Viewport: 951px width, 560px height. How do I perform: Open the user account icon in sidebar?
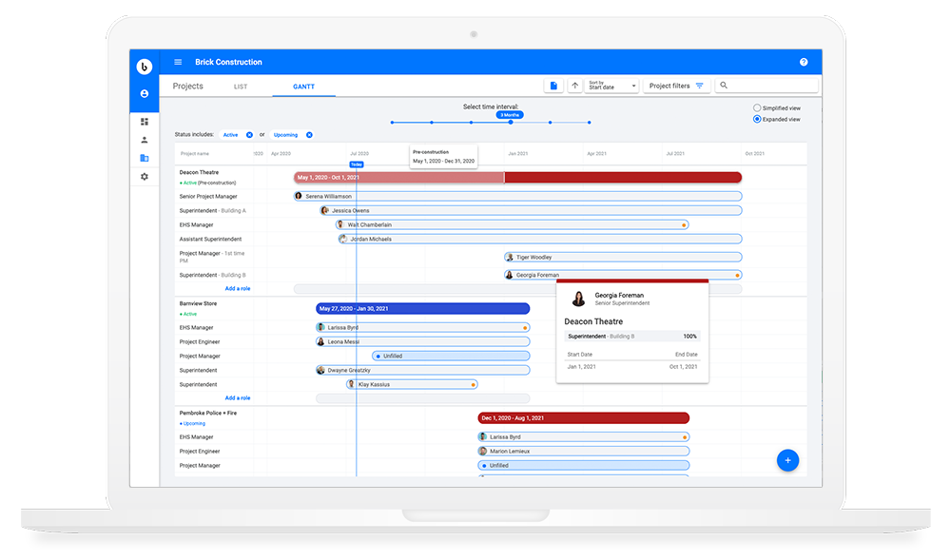coord(145,94)
